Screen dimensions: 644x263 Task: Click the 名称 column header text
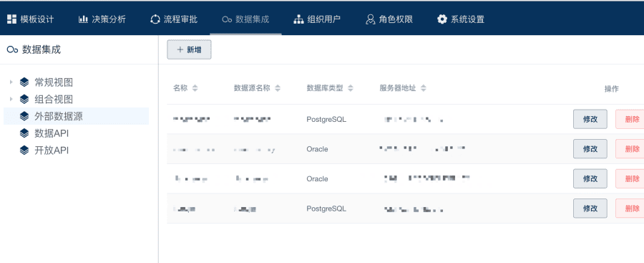point(180,88)
